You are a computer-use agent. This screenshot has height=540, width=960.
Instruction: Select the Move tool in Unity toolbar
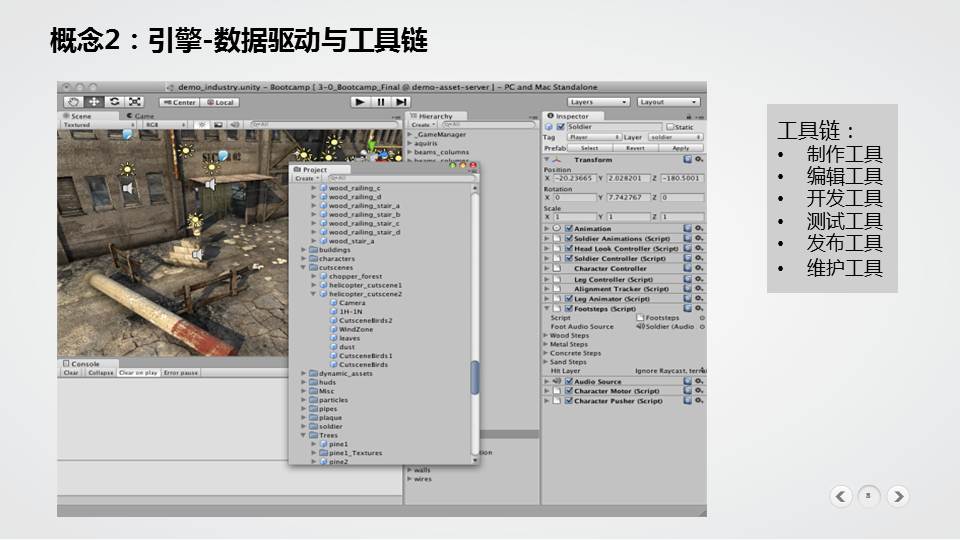click(94, 102)
